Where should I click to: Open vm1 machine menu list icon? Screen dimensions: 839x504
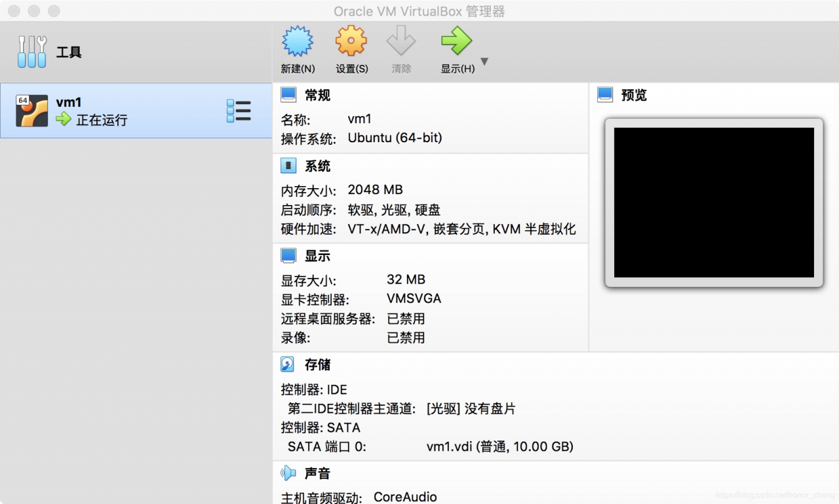click(x=239, y=111)
